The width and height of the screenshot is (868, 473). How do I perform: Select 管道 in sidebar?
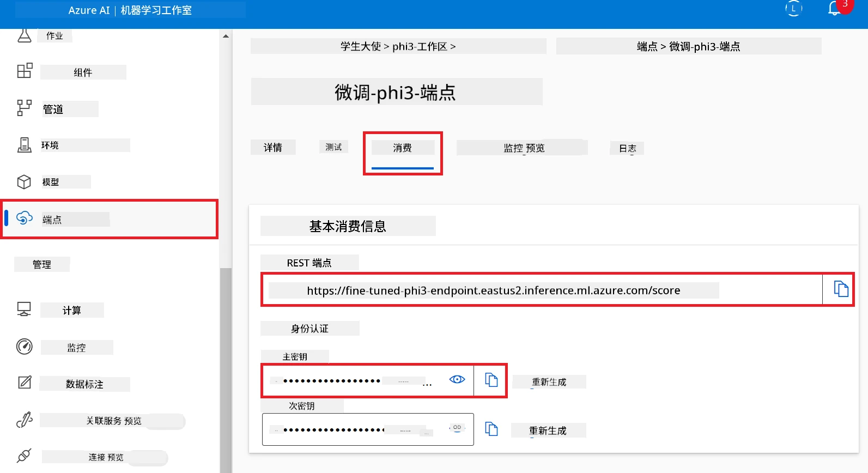53,109
